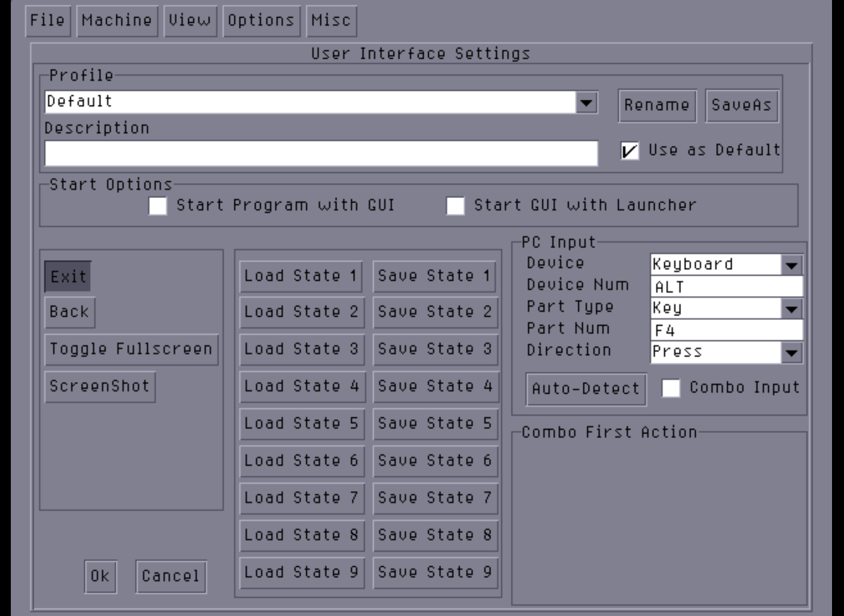
Task: Click the Auto-Detect button
Action: (586, 390)
